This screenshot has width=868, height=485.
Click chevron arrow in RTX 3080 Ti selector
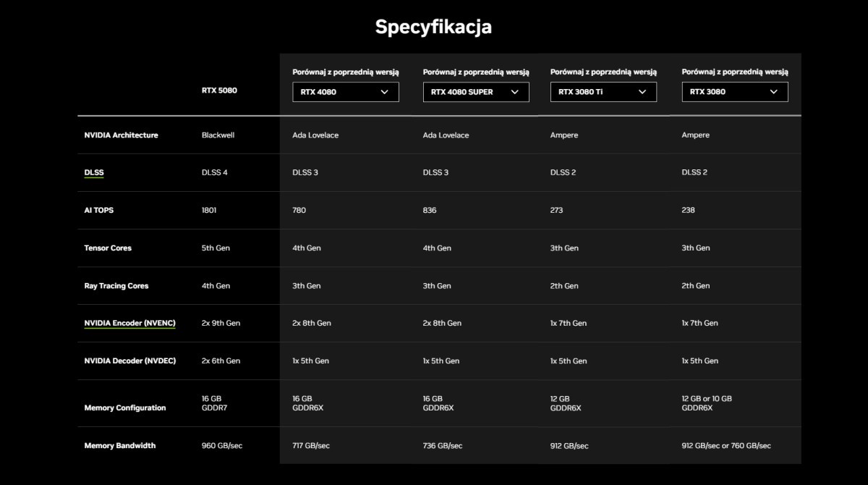click(642, 92)
